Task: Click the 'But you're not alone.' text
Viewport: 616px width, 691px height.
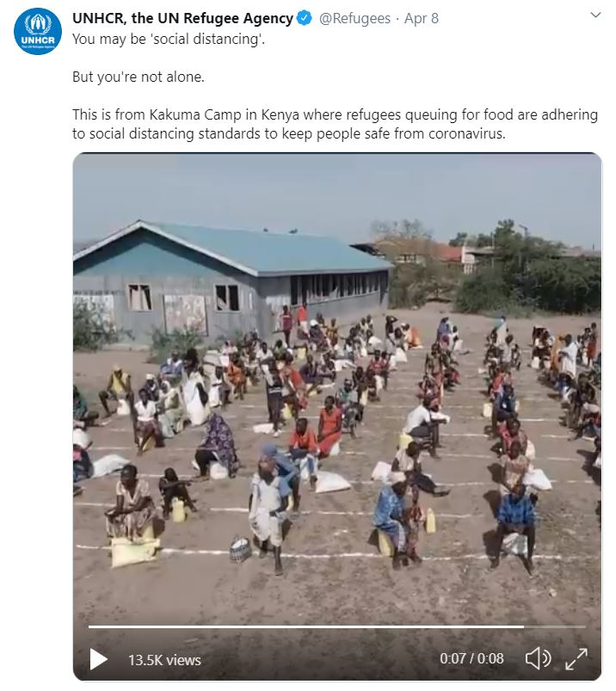Action: [x=139, y=77]
